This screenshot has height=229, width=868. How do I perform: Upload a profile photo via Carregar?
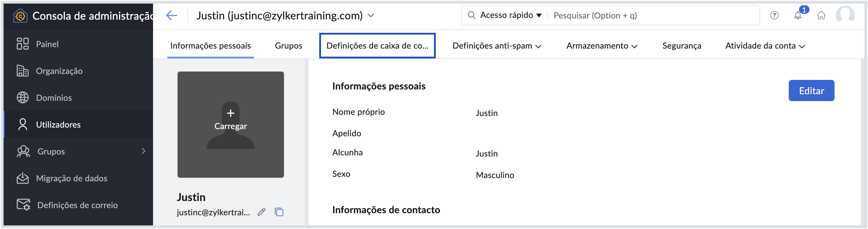pyautogui.click(x=230, y=120)
